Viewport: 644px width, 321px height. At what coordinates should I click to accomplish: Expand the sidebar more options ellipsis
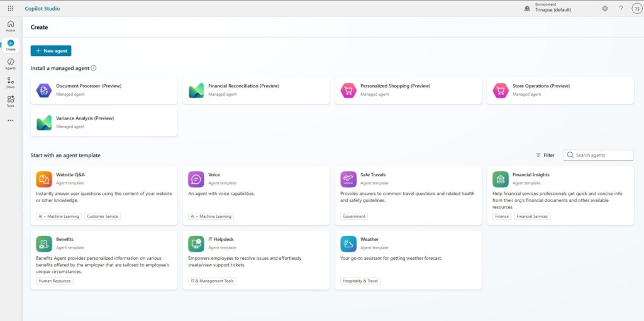(10, 120)
